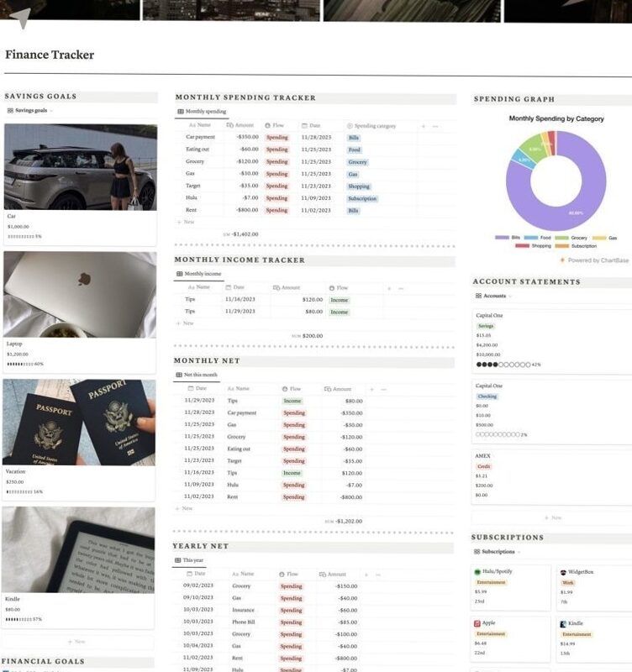
Task: Click the Phone Bill row in Yearly net
Action: point(313,622)
